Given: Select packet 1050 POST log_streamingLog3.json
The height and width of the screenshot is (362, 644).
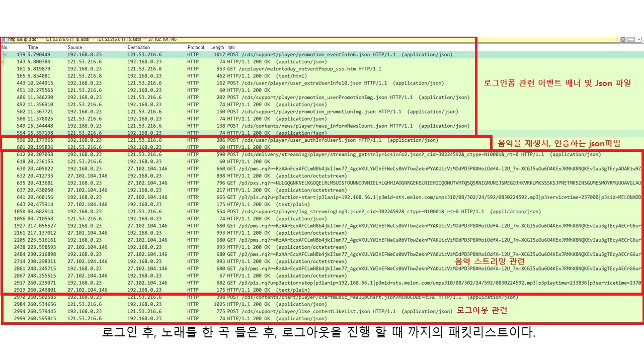Looking at the screenshot, I should 322,212.
